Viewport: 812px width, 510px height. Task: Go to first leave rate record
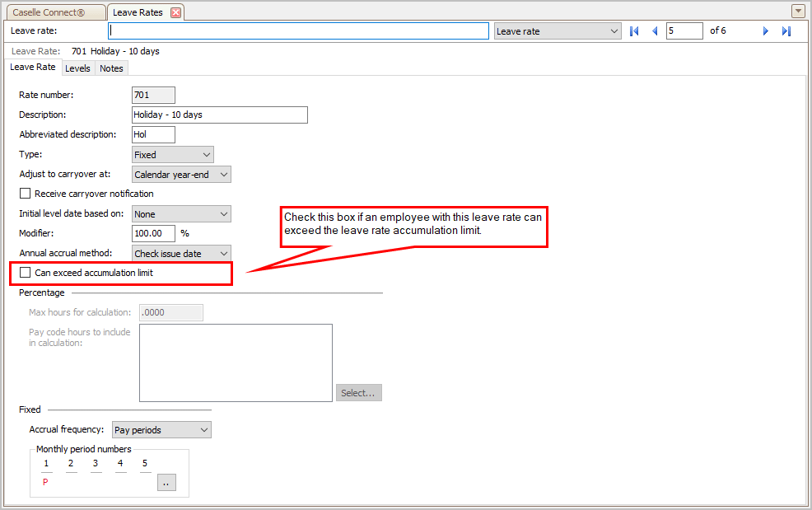point(634,31)
